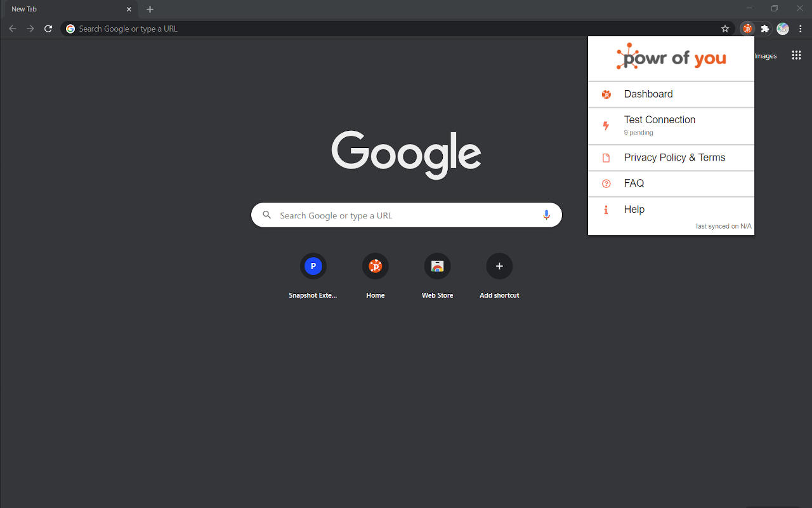
Task: Select Test Connection in the popup
Action: [x=671, y=126]
